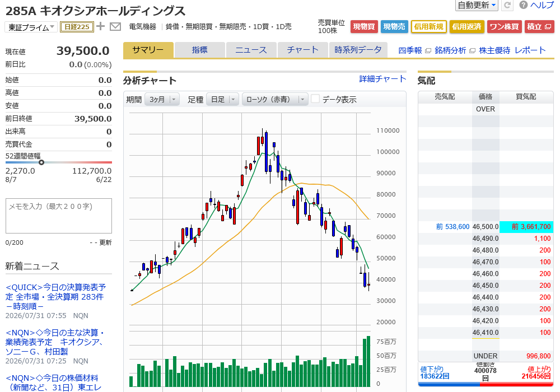Open the ヘルプ link

click(542, 5)
